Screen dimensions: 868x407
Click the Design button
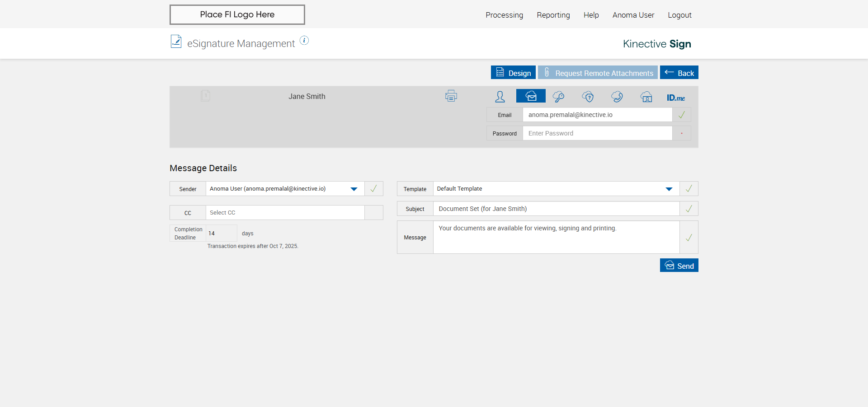point(513,73)
